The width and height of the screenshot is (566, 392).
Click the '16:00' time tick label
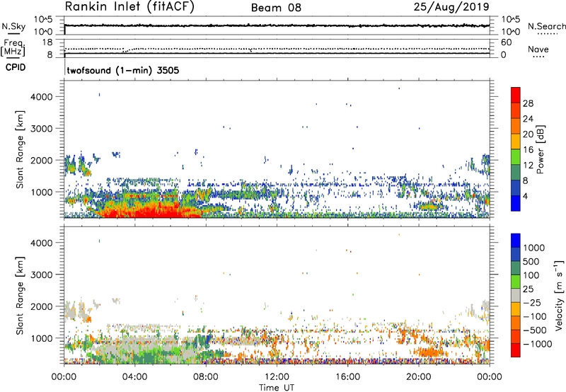coord(347,377)
